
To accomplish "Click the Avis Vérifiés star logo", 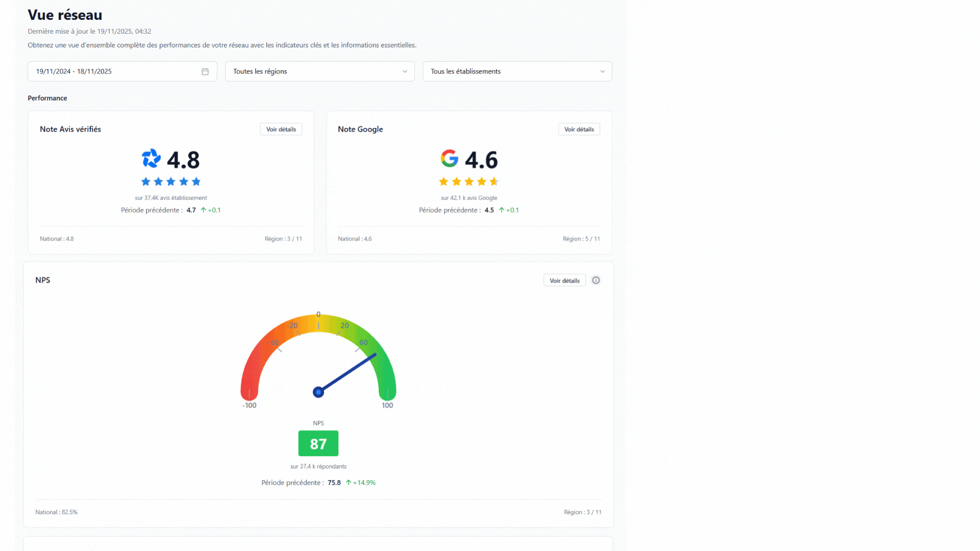I will [x=151, y=158].
